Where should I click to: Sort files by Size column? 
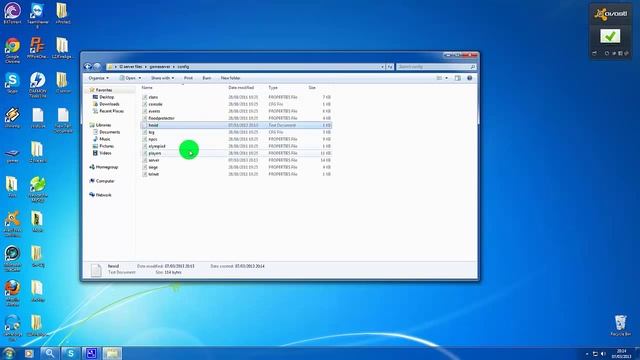312,88
